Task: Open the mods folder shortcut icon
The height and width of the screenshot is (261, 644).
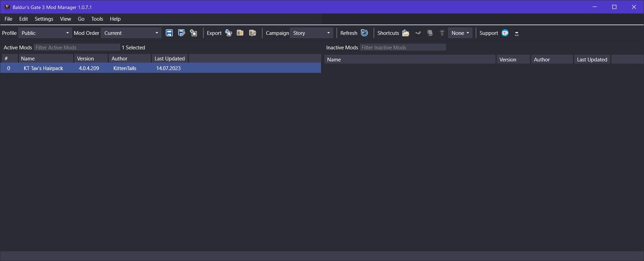Action: [x=406, y=33]
